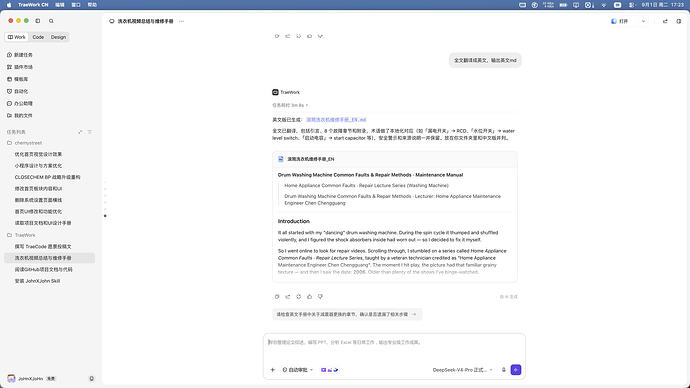
Task: Select task 洗衣机视频总结与维修手册 in sidebar
Action: tap(49, 258)
